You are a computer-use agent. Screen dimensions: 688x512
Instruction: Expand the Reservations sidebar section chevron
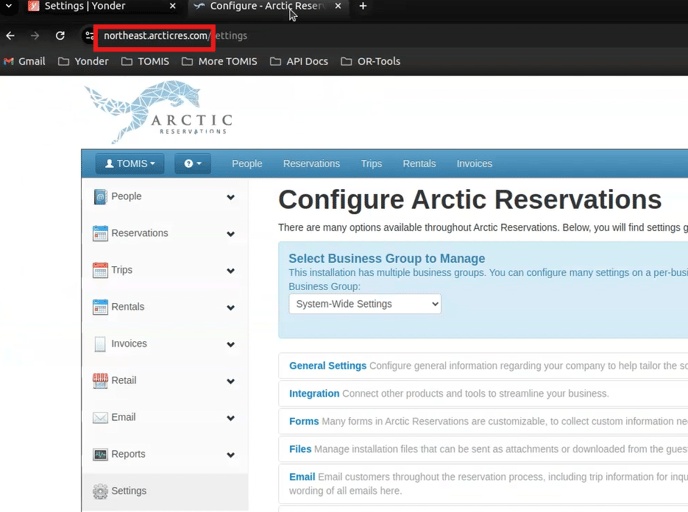coord(230,234)
